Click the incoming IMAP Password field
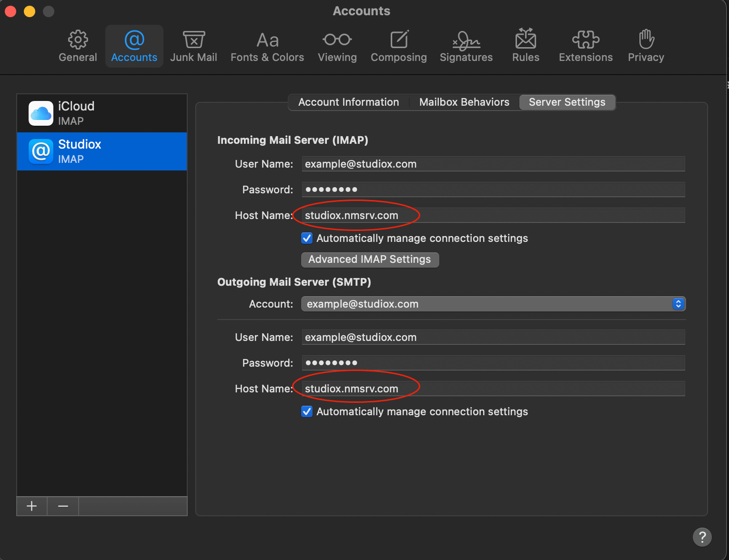729x560 pixels. pos(493,190)
